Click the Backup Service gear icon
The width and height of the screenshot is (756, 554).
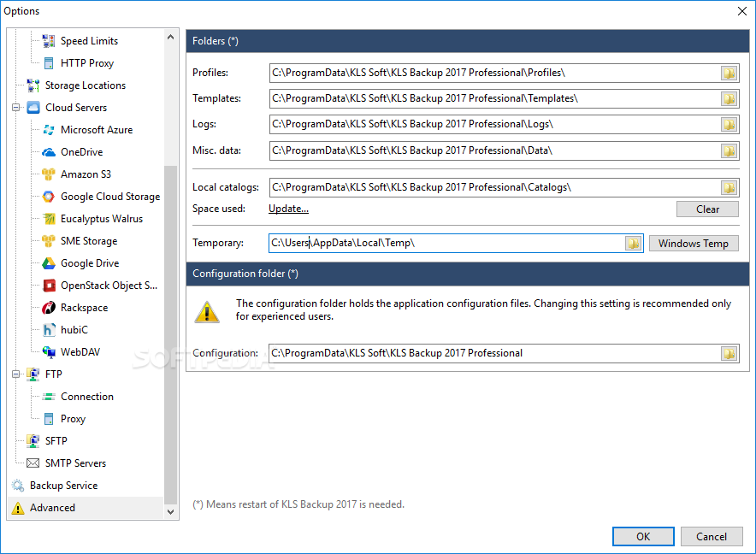[x=18, y=485]
